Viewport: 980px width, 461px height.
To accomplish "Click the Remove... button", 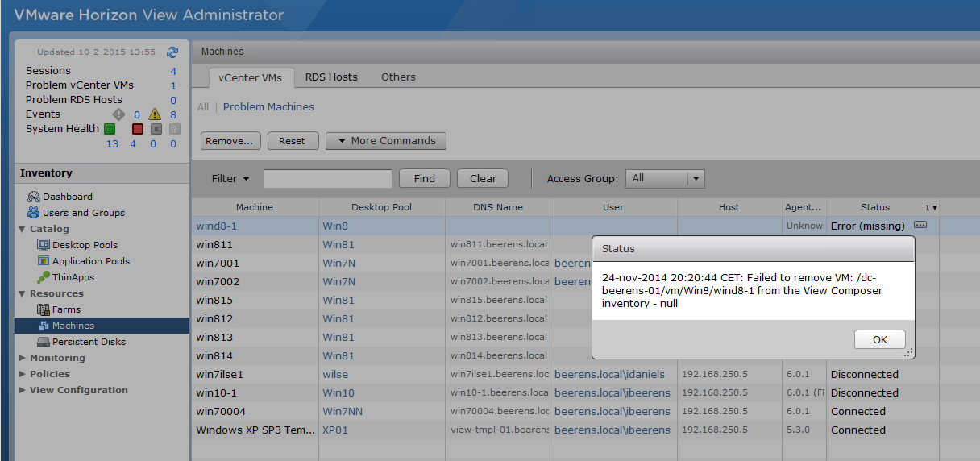I will [x=230, y=141].
